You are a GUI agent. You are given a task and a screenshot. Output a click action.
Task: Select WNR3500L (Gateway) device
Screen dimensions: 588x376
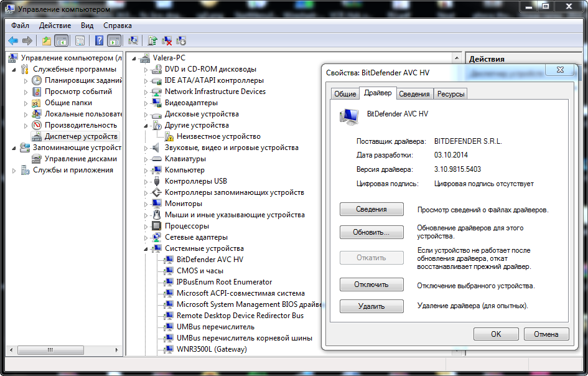point(212,349)
